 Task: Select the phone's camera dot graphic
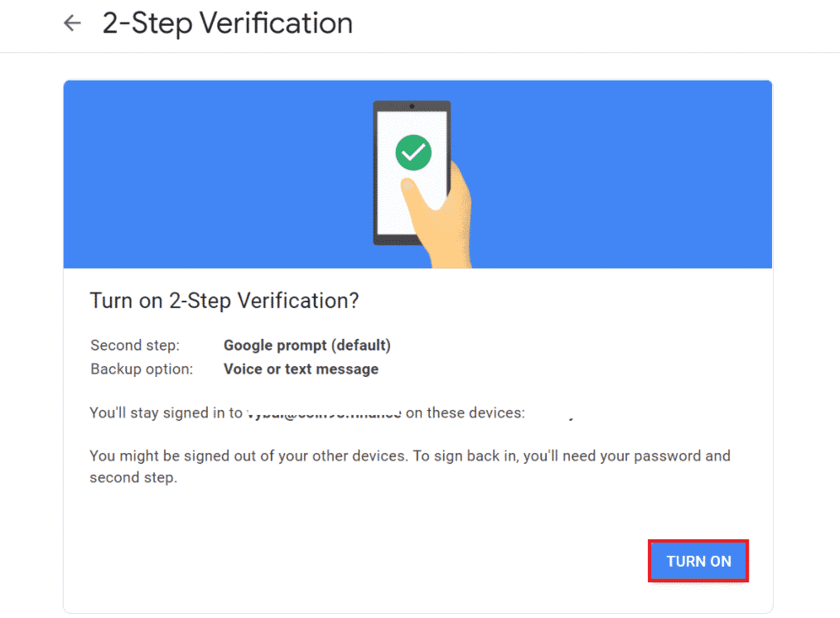pos(412,107)
